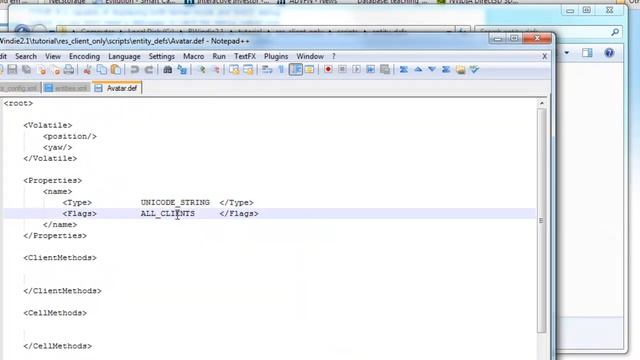Open the TextFX menu
This screenshot has width=640, height=360.
point(244,56)
